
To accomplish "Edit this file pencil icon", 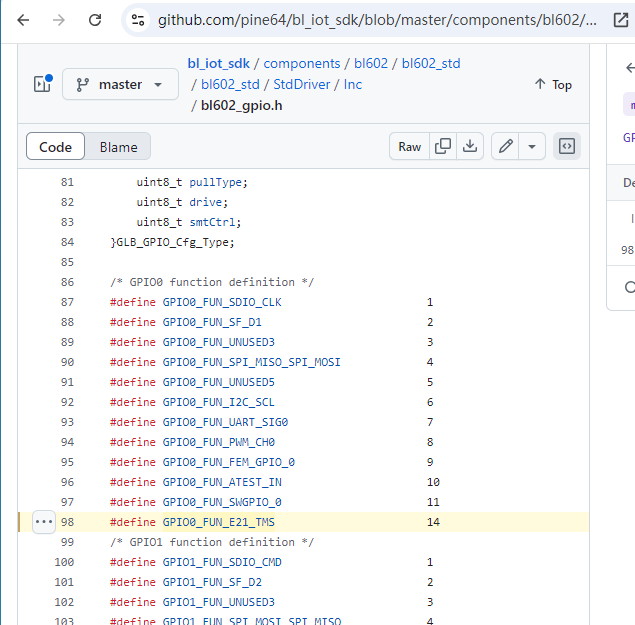I will point(505,146).
